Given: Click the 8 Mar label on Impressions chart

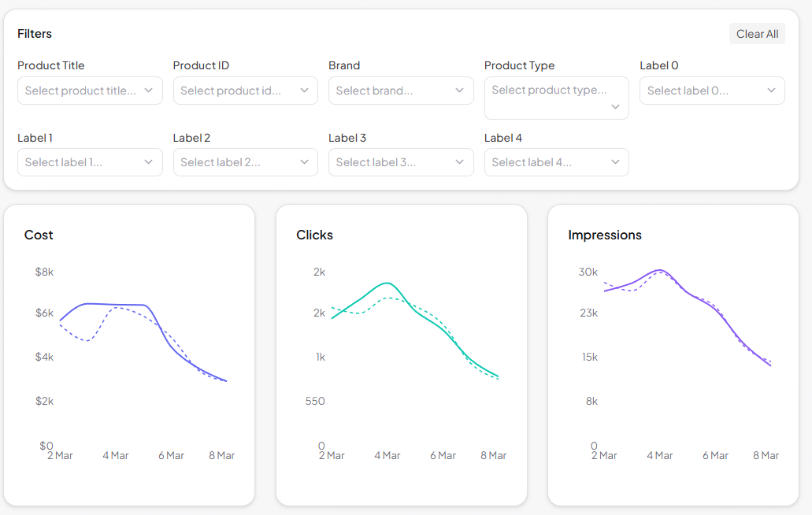Looking at the screenshot, I should (x=765, y=455).
